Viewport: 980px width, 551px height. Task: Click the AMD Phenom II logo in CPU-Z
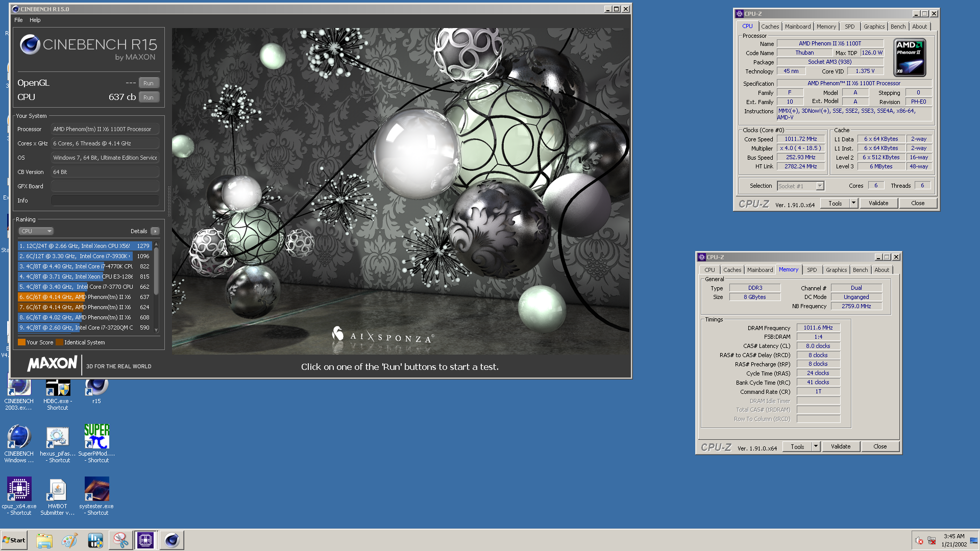click(910, 58)
